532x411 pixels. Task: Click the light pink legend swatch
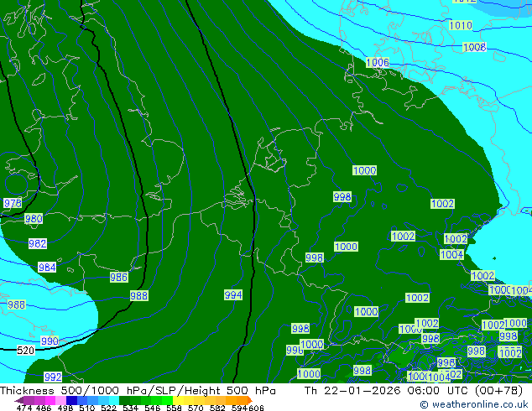(61, 400)
